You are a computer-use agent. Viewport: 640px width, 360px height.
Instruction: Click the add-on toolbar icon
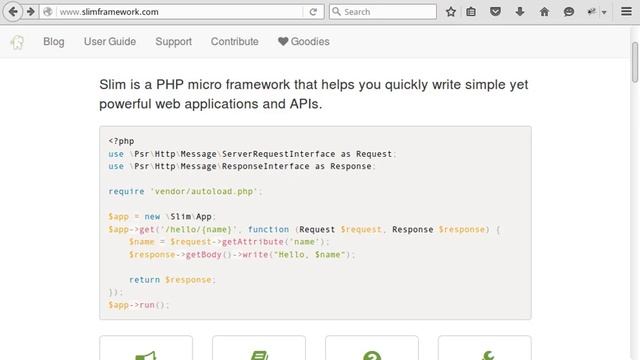pyautogui.click(x=591, y=12)
